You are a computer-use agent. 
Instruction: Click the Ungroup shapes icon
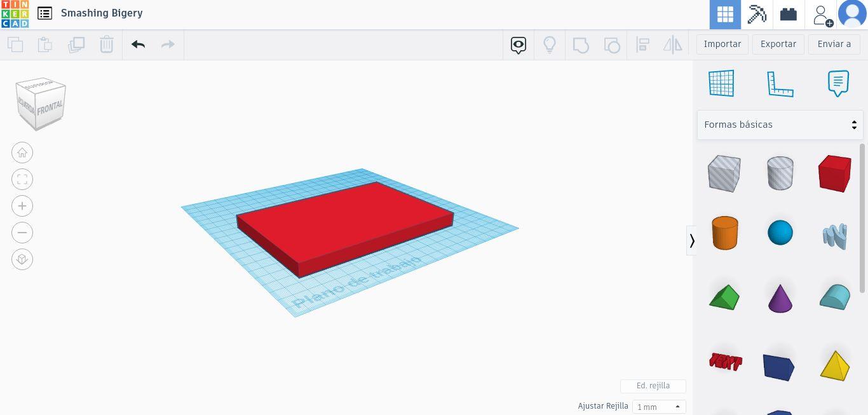tap(611, 44)
